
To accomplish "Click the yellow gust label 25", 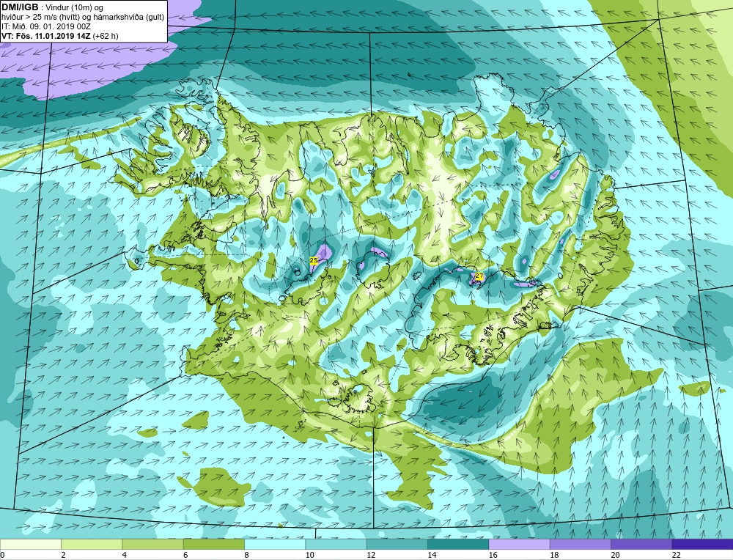I will click(x=314, y=260).
